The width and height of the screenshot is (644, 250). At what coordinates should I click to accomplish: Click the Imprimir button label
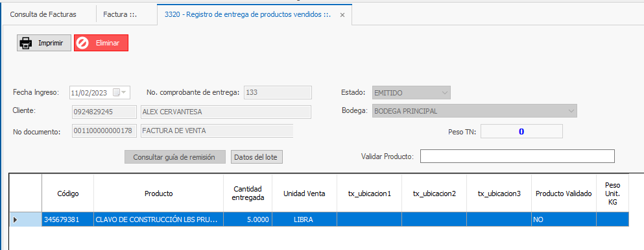[51, 43]
